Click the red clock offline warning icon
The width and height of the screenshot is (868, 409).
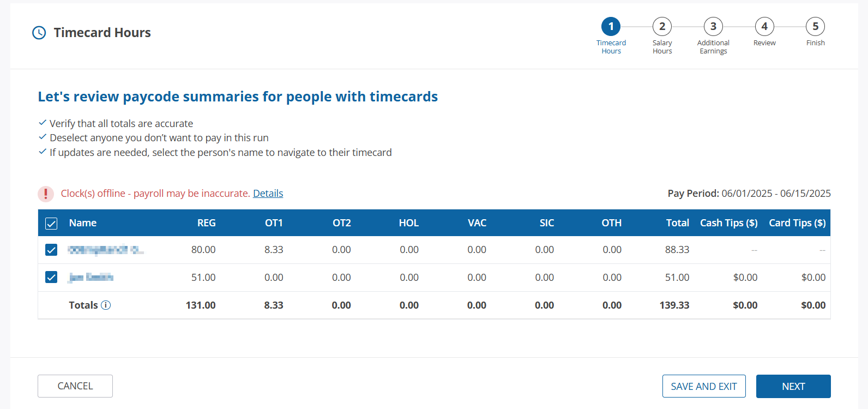coord(46,194)
